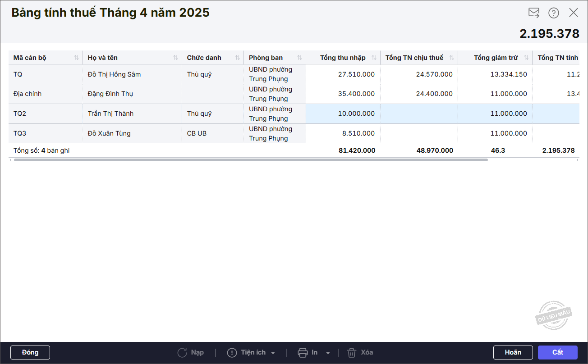Click the send email envelope icon
Screen dimensions: 588x364
point(534,13)
